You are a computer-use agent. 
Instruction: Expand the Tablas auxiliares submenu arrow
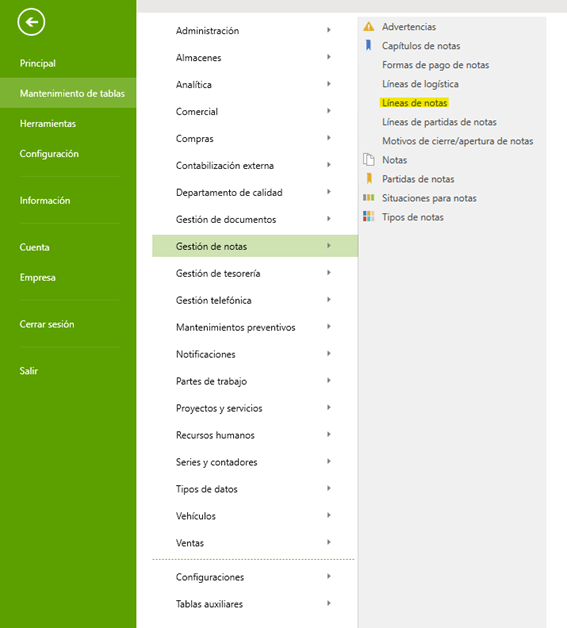[329, 603]
